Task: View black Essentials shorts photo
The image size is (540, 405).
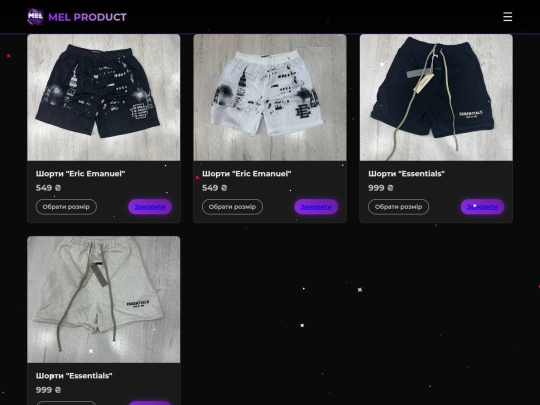Action: coord(436,97)
